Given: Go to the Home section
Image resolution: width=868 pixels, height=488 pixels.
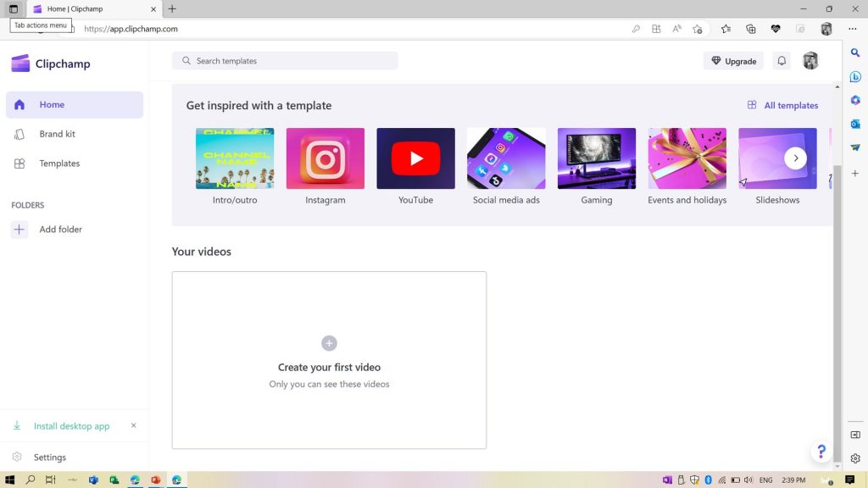Looking at the screenshot, I should [x=75, y=104].
